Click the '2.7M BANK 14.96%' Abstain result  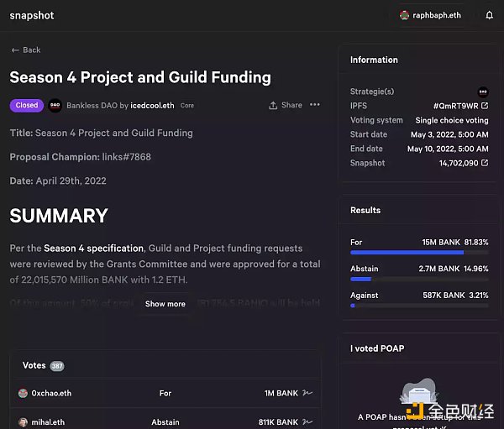454,269
